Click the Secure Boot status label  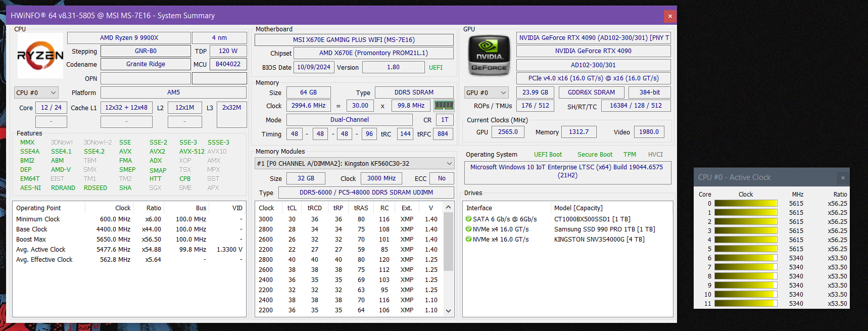[595, 155]
